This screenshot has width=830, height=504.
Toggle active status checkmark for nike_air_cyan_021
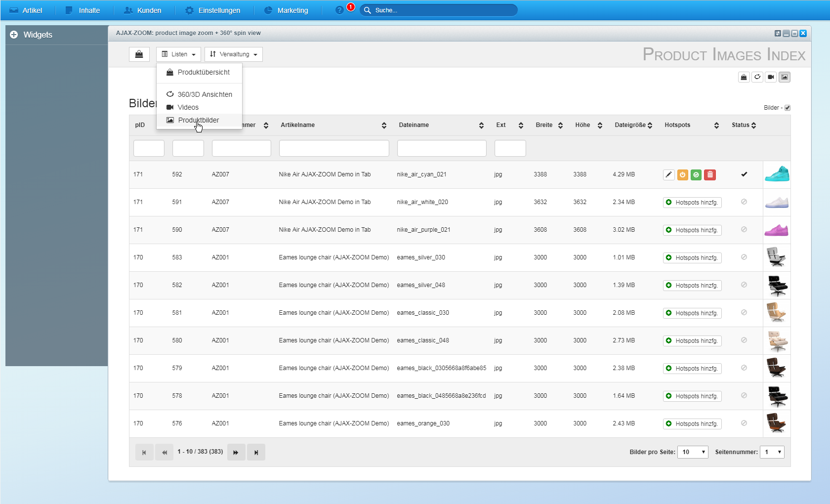tap(744, 174)
